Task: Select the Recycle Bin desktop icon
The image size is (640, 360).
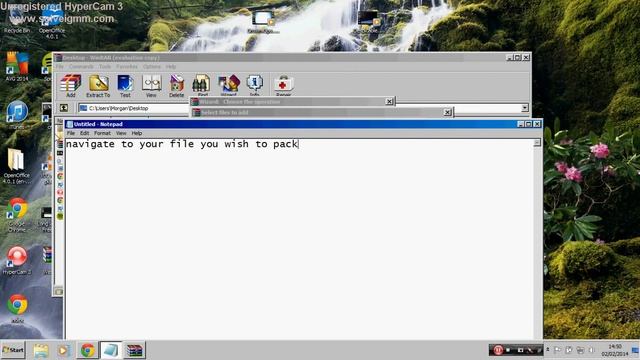Action: [17, 20]
